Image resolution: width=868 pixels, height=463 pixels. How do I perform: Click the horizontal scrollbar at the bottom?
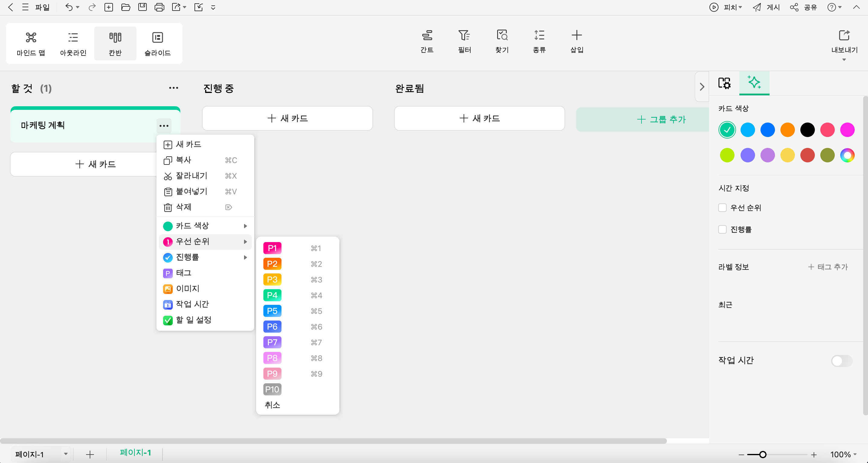(333, 441)
